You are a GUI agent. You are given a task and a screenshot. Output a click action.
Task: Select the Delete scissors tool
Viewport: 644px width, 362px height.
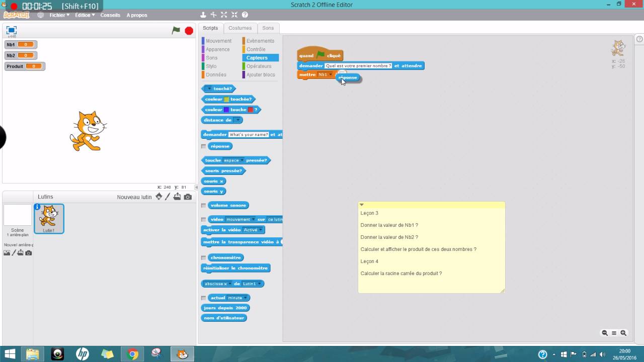click(214, 15)
